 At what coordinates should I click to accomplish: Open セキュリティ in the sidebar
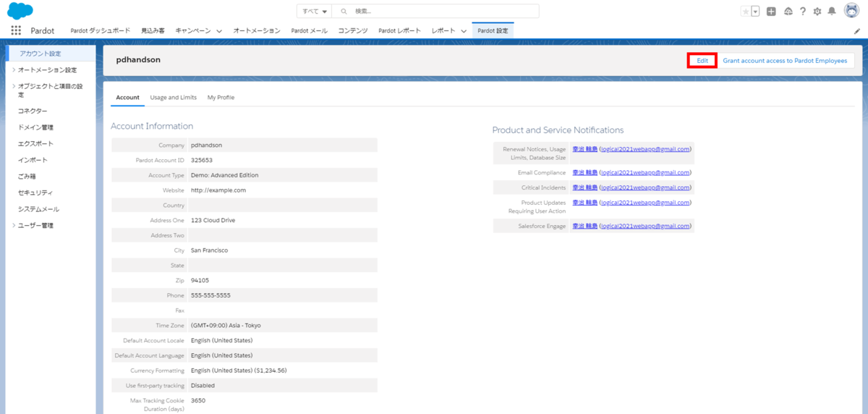pos(35,193)
